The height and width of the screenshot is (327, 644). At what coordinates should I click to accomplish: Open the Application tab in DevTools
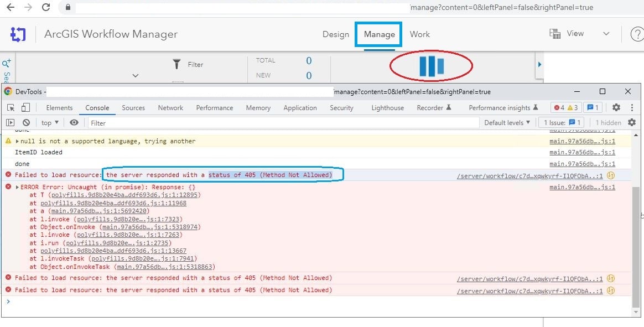point(300,108)
